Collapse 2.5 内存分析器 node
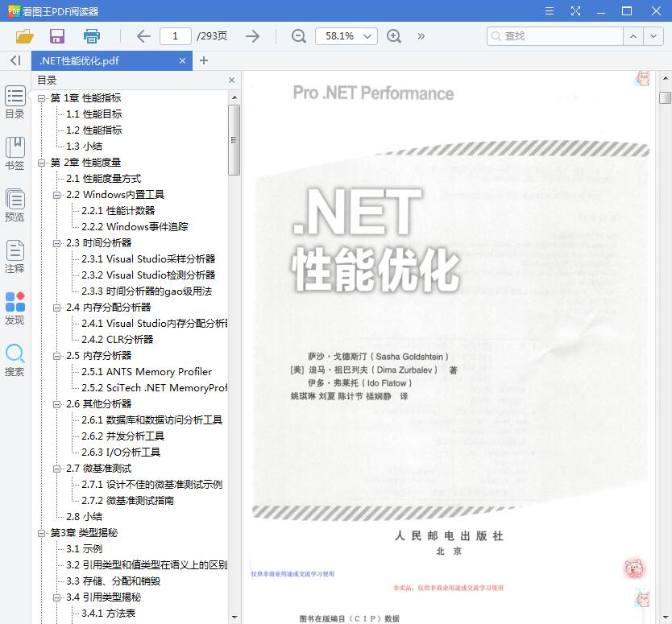The height and width of the screenshot is (624, 672). pos(56,357)
